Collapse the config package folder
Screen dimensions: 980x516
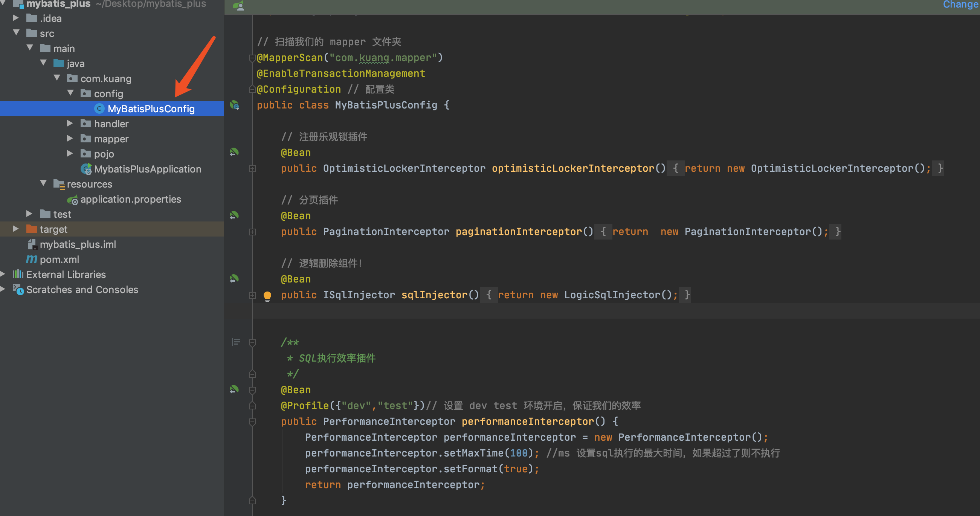click(70, 93)
